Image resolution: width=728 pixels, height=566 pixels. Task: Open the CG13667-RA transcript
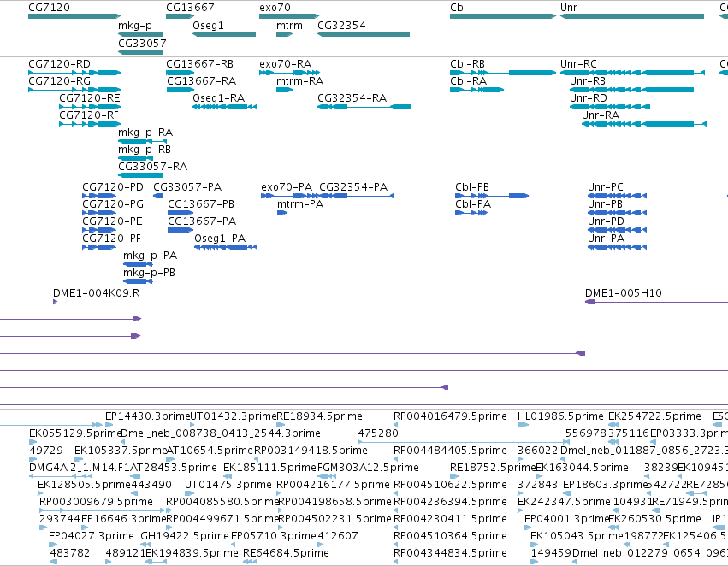[181, 90]
